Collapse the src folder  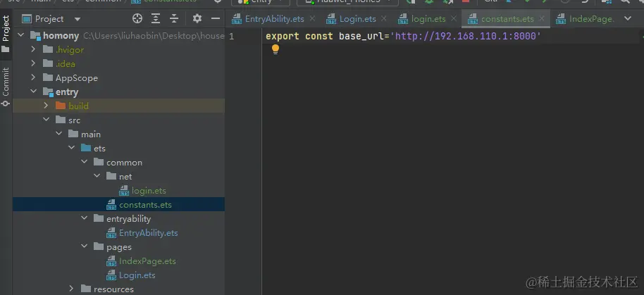46,120
